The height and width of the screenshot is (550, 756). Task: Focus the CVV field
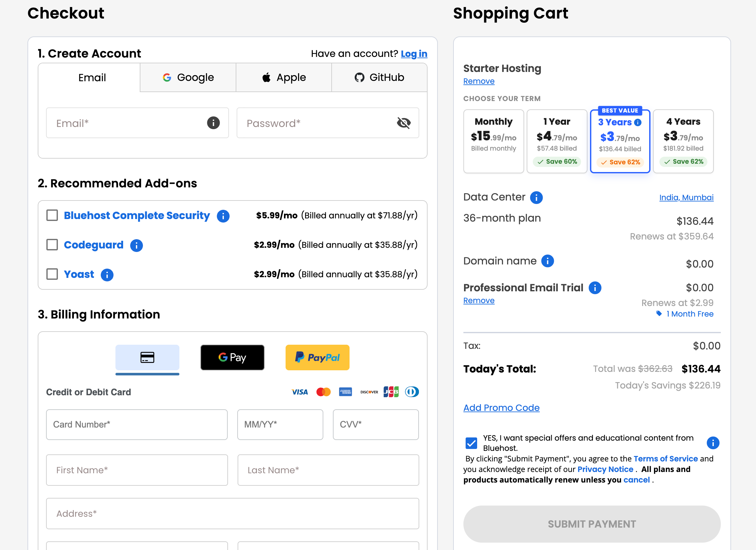click(376, 425)
